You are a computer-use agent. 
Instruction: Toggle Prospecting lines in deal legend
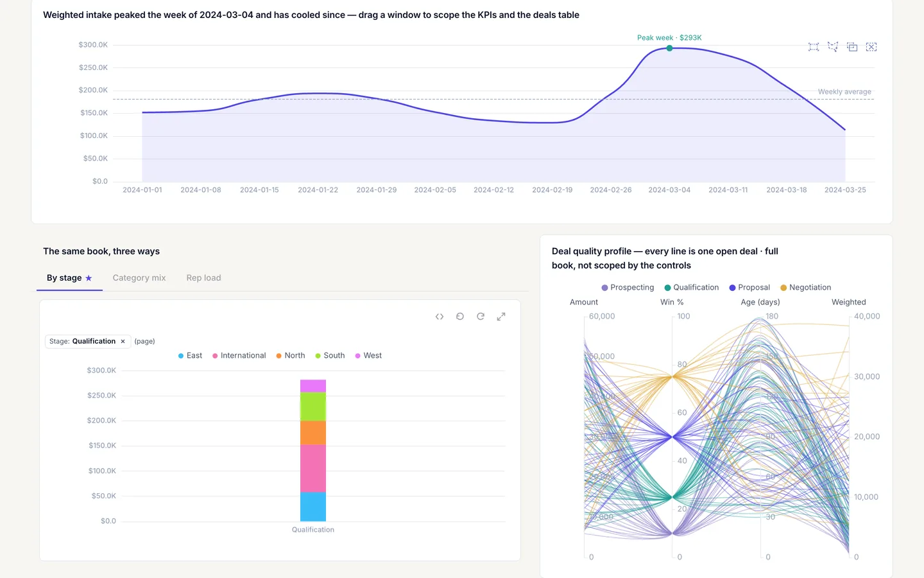[628, 288]
